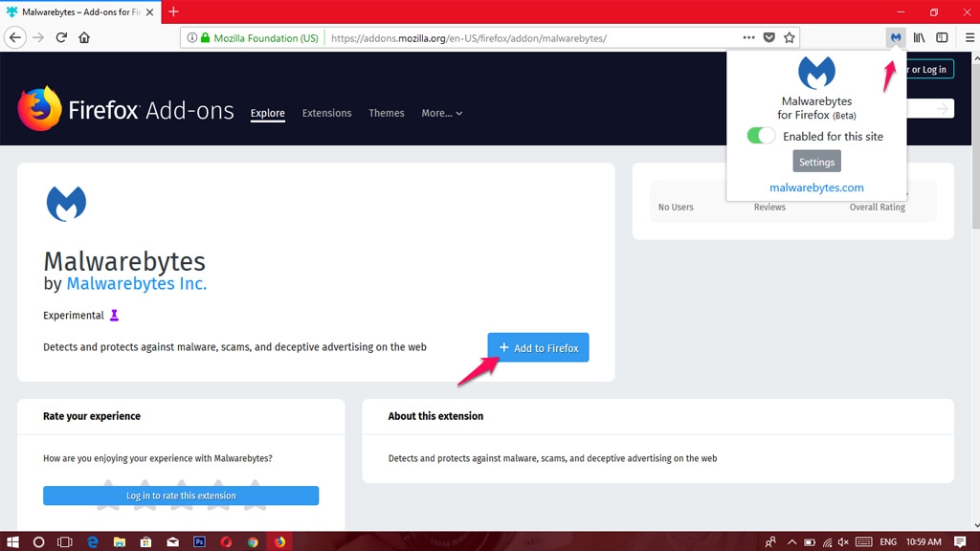980x551 pixels.
Task: Open the ENG language indicator
Action: tap(887, 541)
